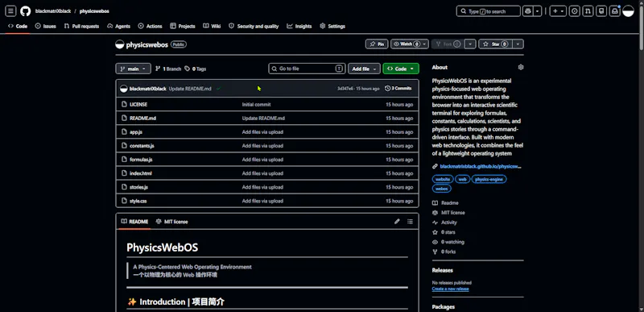Screen dimensions: 644x312
Task: Open the Watch notifications dropdown
Action: click(410, 44)
